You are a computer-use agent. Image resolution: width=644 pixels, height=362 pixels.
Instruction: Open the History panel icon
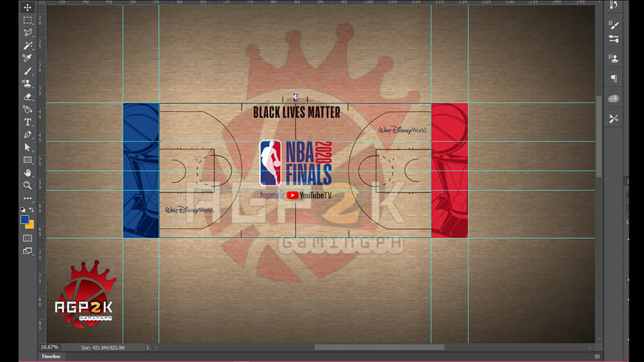614,5
